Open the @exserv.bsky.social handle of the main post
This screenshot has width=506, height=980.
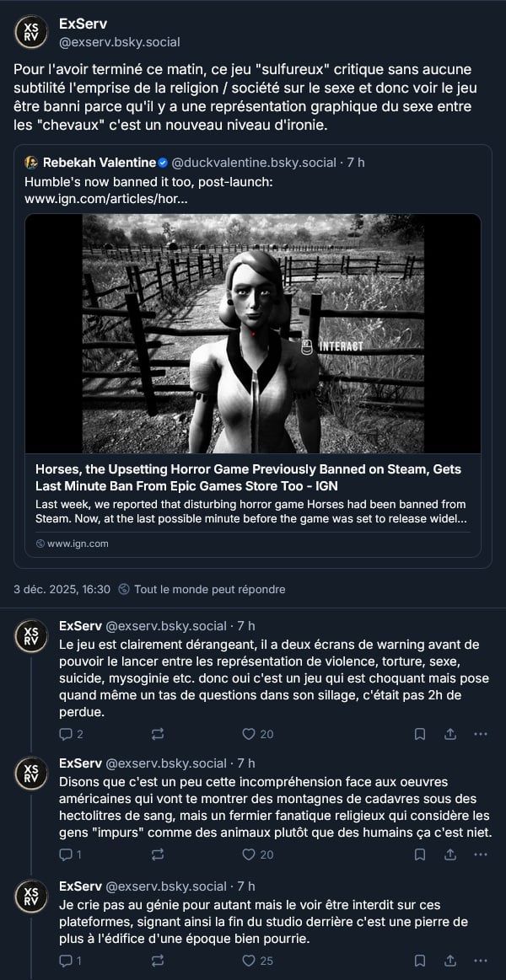coord(120,42)
